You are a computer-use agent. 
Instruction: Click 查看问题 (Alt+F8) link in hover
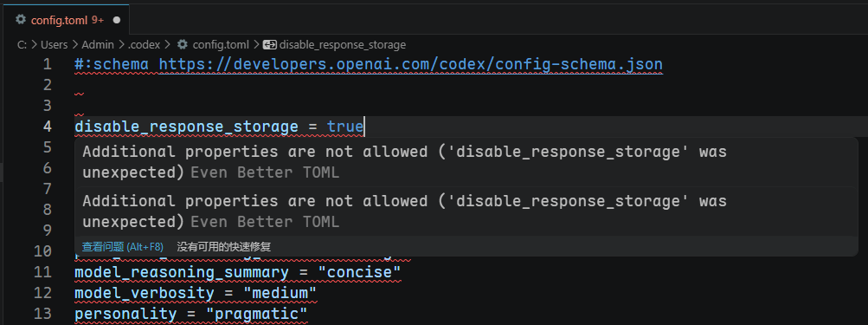click(123, 247)
